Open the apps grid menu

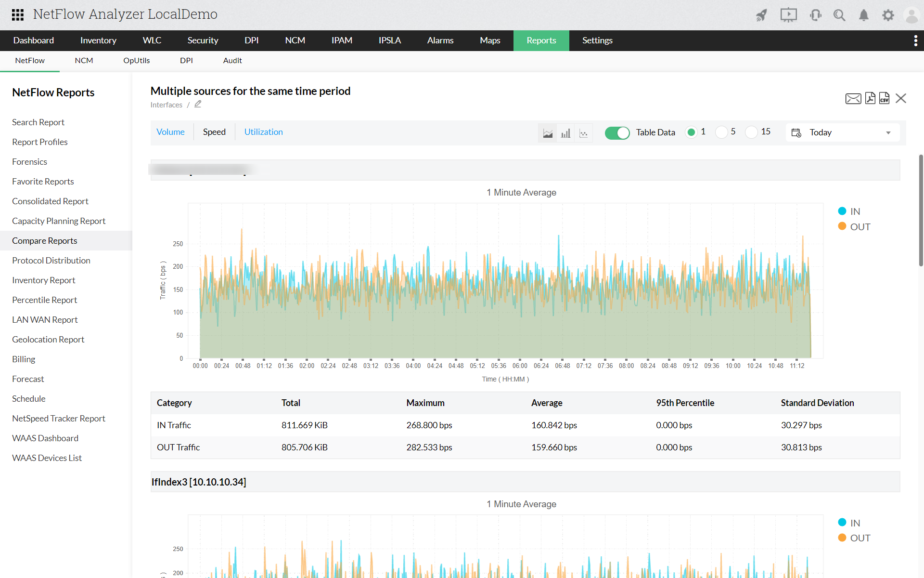click(17, 15)
